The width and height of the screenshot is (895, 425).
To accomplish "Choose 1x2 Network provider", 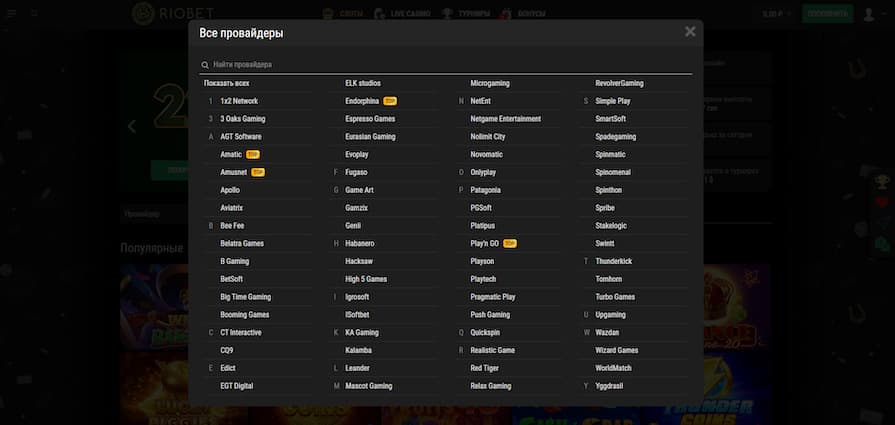I will (x=239, y=101).
